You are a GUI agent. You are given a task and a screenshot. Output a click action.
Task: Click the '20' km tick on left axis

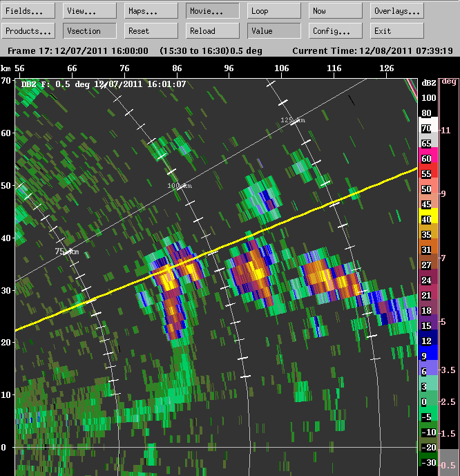(x=6, y=343)
